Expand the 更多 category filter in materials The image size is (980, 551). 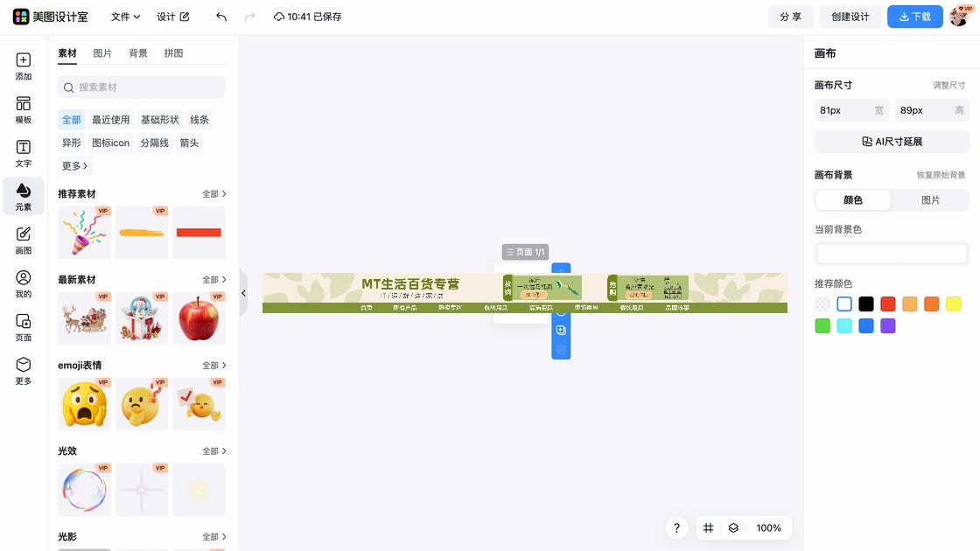click(x=74, y=165)
